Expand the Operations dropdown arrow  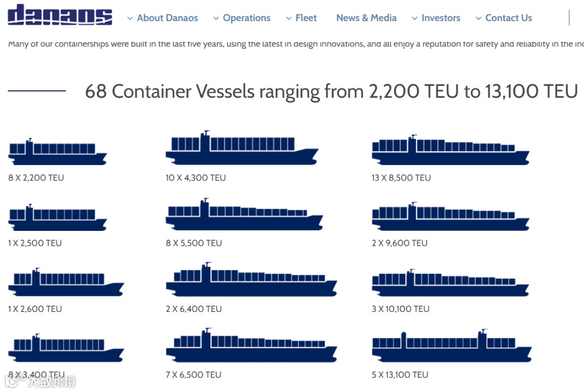(216, 18)
